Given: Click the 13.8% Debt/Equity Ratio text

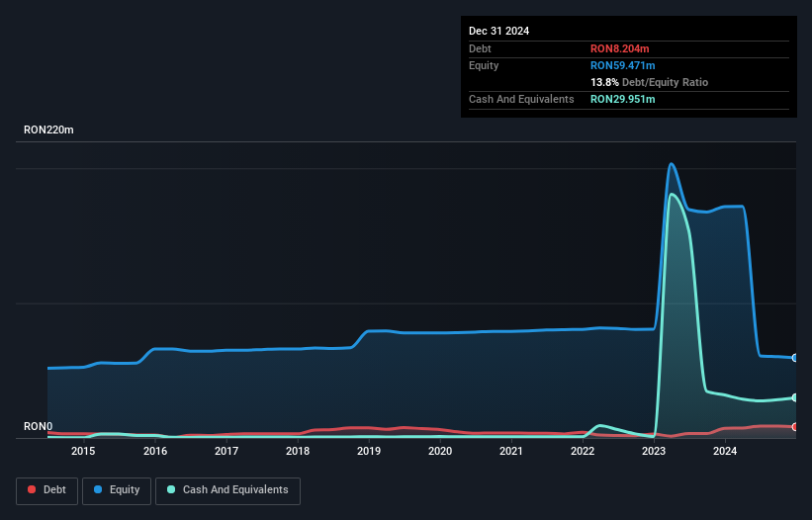Looking at the screenshot, I should click(x=649, y=82).
